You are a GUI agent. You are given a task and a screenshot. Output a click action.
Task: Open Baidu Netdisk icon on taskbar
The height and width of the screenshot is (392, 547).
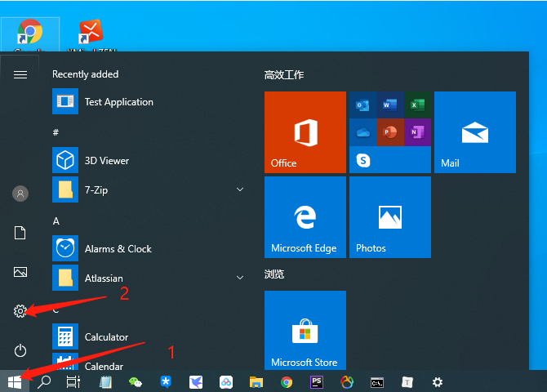[226, 382]
